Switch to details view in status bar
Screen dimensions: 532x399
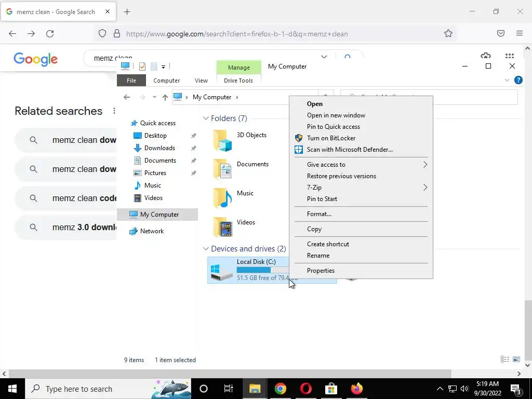point(505,360)
